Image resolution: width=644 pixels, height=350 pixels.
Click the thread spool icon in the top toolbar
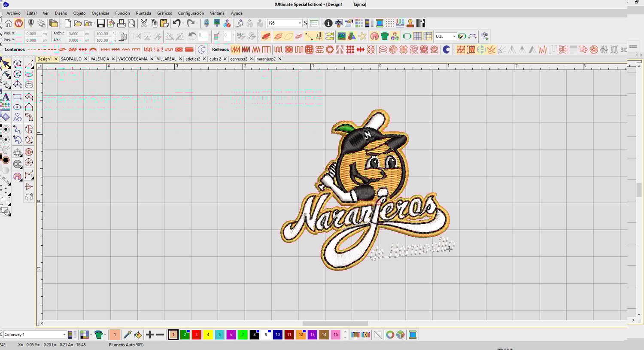380,23
